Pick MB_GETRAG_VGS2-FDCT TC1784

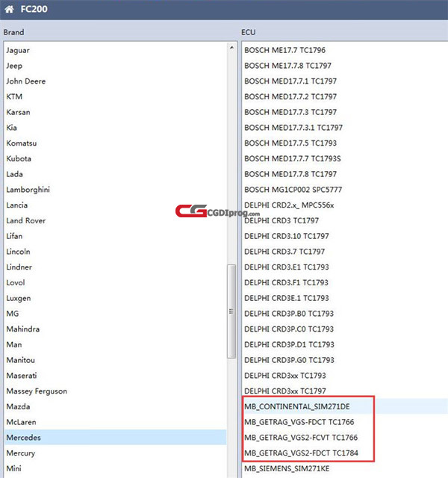coord(302,453)
